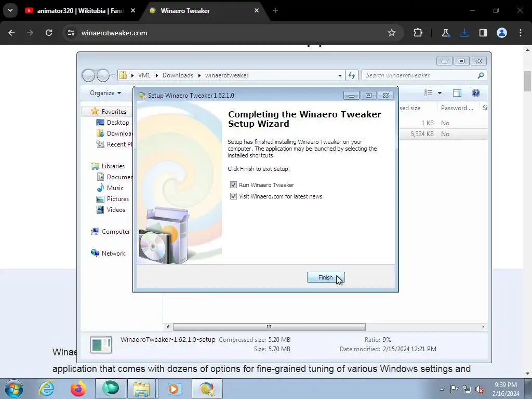Click the Search winaerotweaker field
This screenshot has width=532, height=399.
tap(424, 75)
